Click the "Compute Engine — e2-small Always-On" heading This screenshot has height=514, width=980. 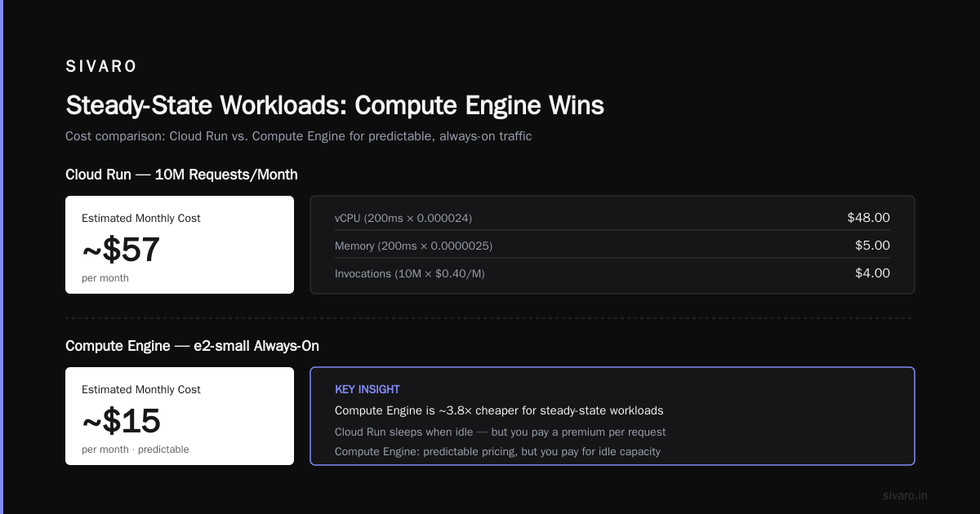[192, 346]
